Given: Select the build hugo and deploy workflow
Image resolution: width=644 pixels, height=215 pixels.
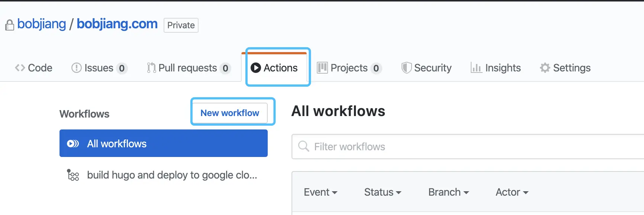Looking at the screenshot, I should click(x=172, y=175).
